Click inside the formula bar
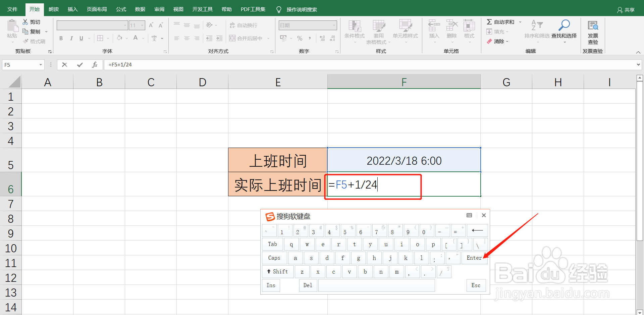 pyautogui.click(x=235, y=64)
